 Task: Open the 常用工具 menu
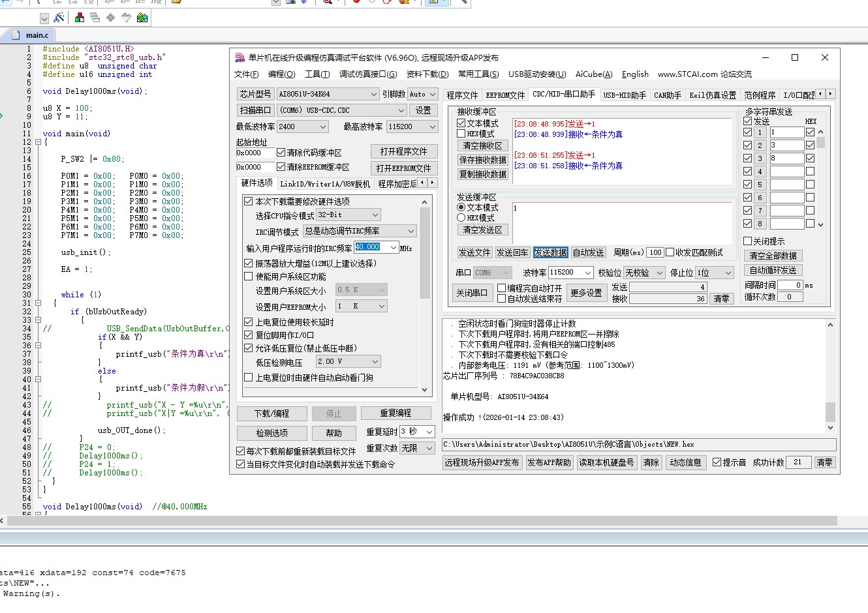point(478,74)
